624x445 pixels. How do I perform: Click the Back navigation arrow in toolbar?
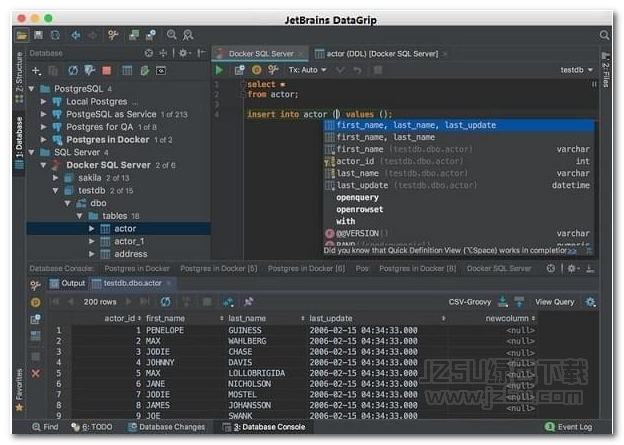(x=75, y=35)
